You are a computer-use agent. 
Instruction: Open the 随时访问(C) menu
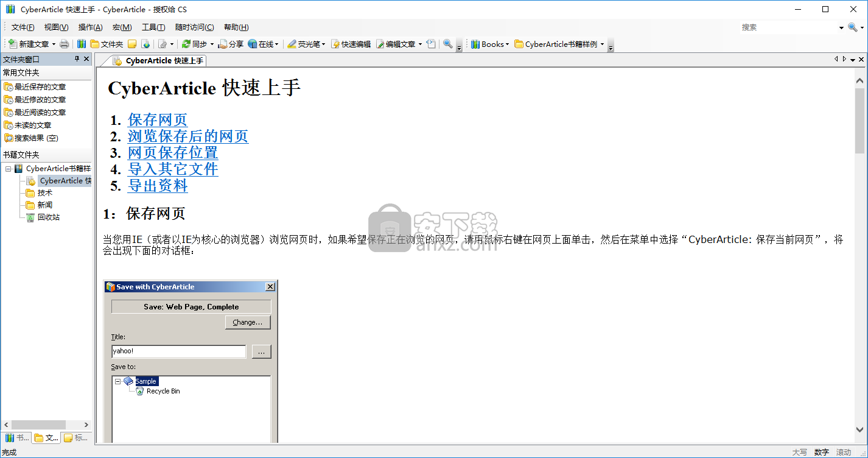click(x=194, y=27)
